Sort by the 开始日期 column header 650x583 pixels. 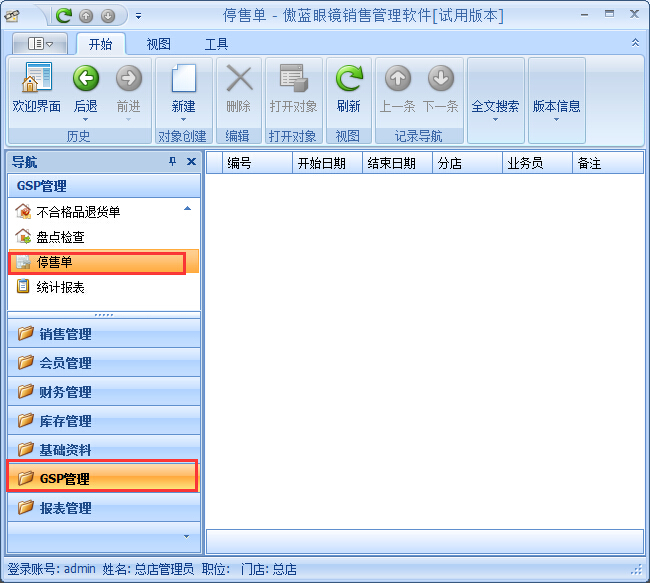(327, 163)
